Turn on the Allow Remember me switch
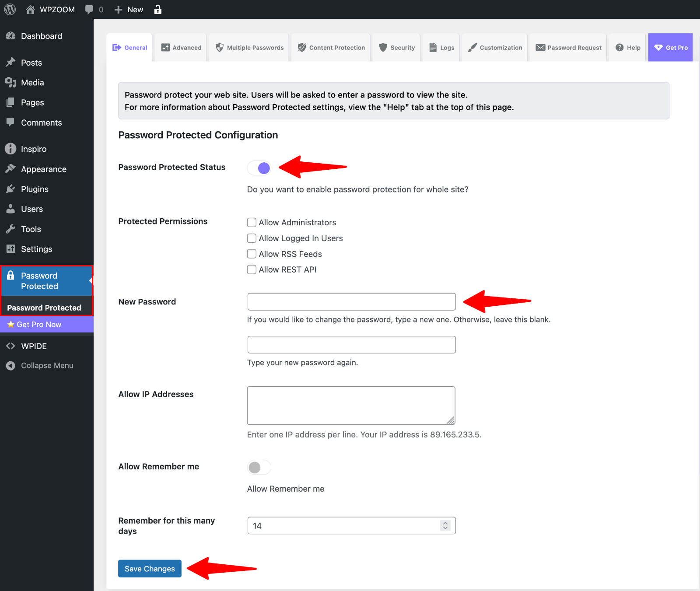Viewport: 700px width, 591px height. point(259,467)
